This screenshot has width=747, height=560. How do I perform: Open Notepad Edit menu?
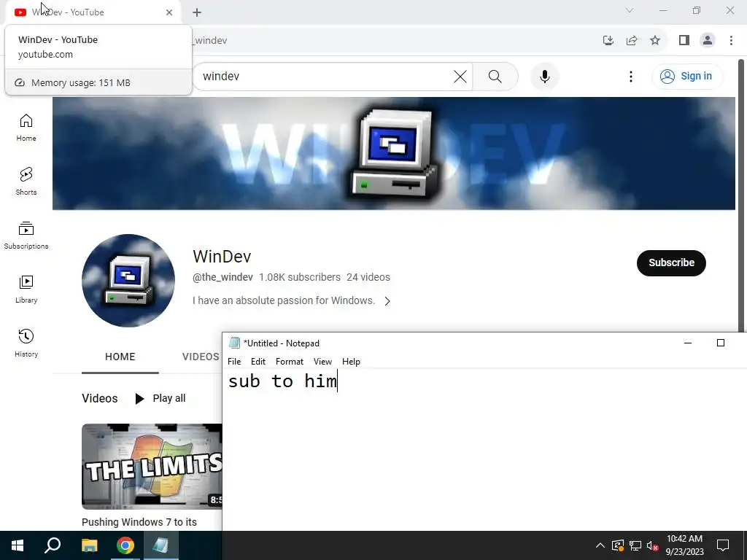tap(258, 362)
